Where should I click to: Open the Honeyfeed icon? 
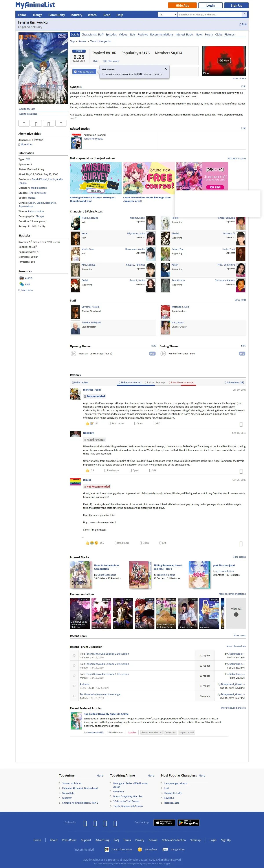coord(140,849)
